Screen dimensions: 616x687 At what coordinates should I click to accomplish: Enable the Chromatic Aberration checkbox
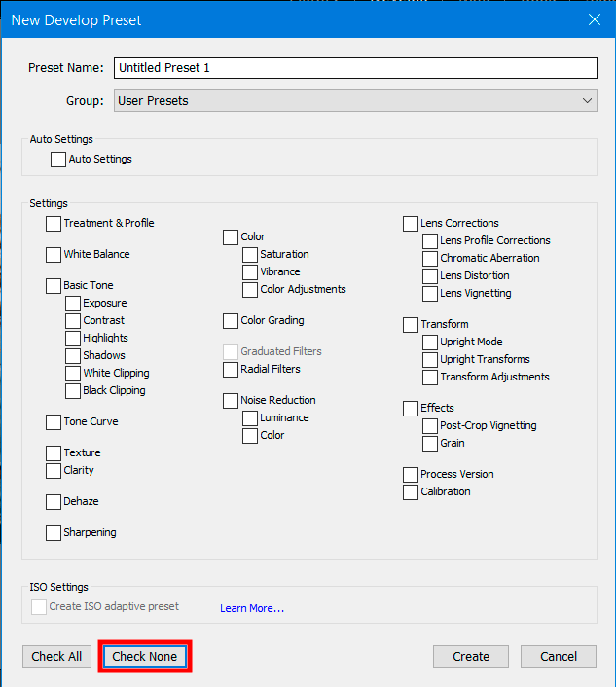tap(430, 259)
